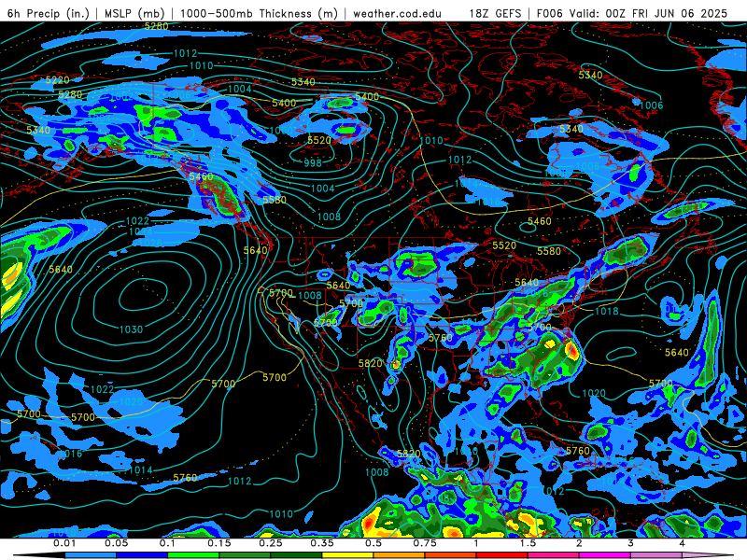Click the 1030 high pressure contour label
The width and height of the screenshot is (747, 560).
tap(131, 329)
